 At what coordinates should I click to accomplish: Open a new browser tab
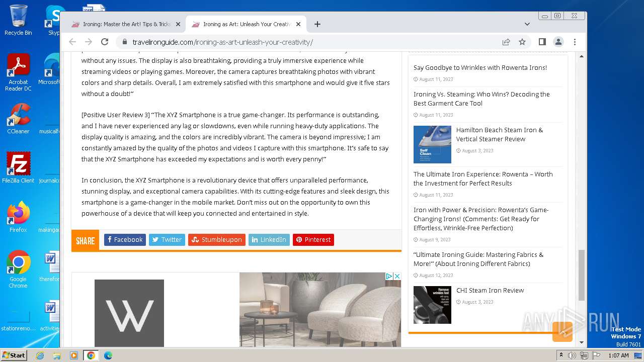point(317,24)
